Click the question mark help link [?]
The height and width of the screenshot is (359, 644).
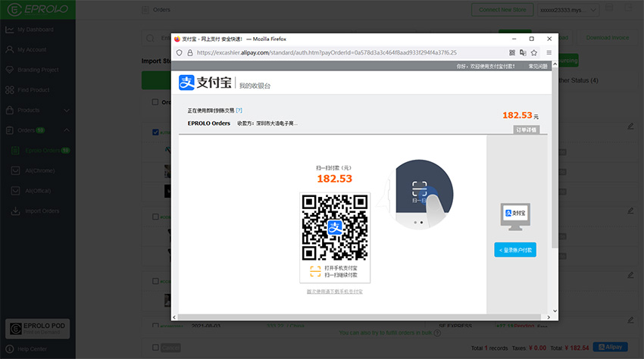[239, 111]
